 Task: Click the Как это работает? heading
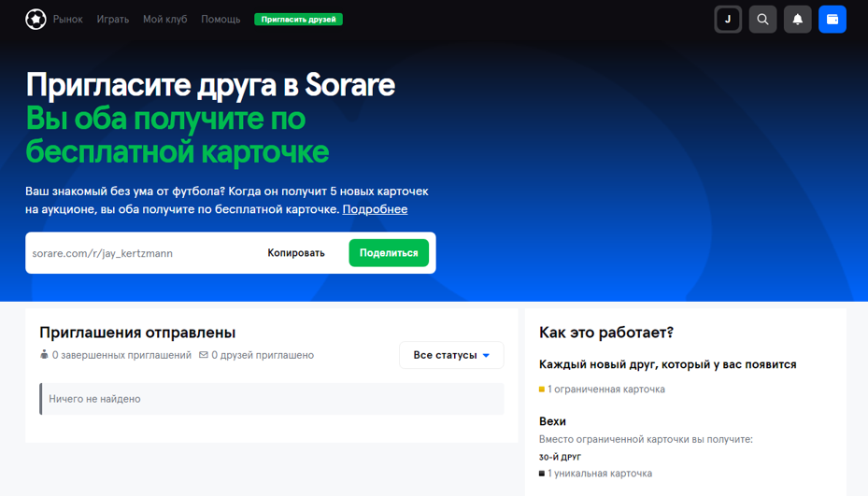(606, 333)
